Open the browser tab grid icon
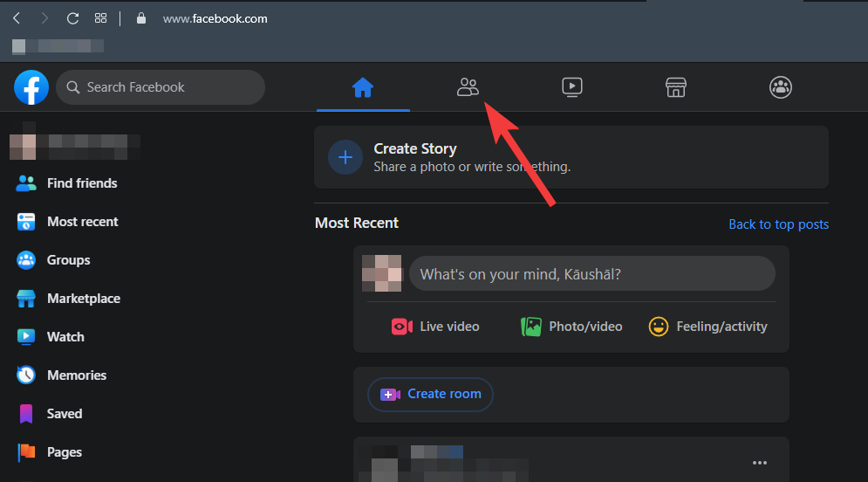 coord(100,18)
